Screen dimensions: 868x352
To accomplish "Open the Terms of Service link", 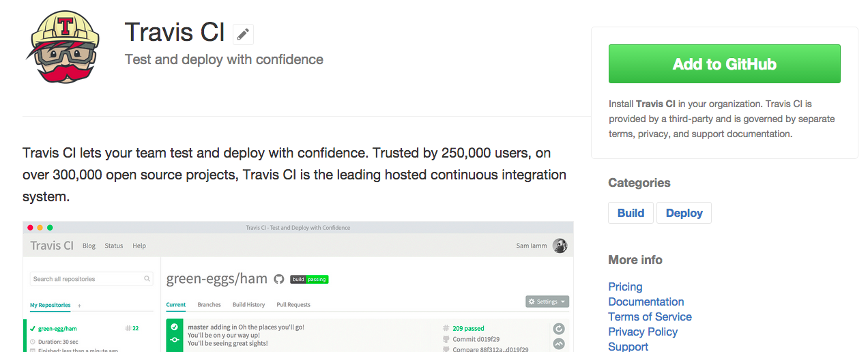I will pyautogui.click(x=650, y=317).
